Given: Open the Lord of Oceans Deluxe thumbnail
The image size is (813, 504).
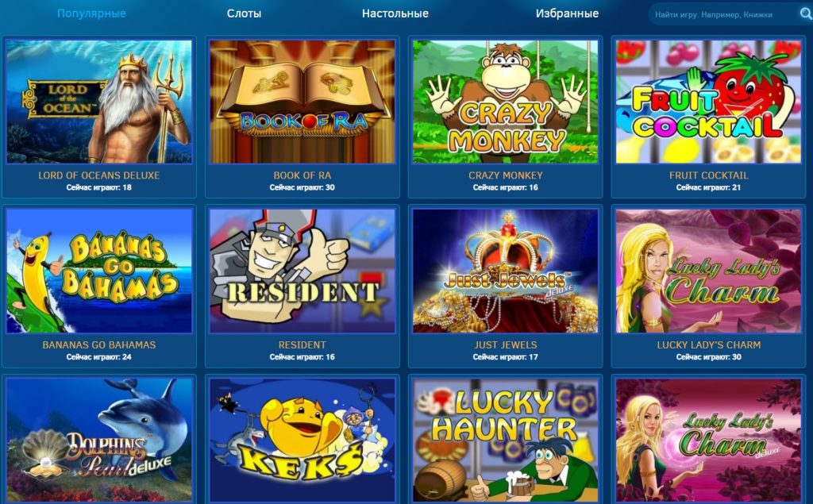Looking at the screenshot, I should (x=99, y=102).
